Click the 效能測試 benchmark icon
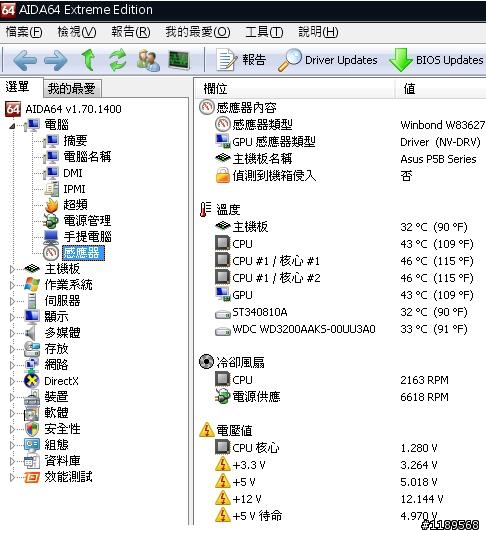This screenshot has width=486, height=533. pyautogui.click(x=32, y=477)
